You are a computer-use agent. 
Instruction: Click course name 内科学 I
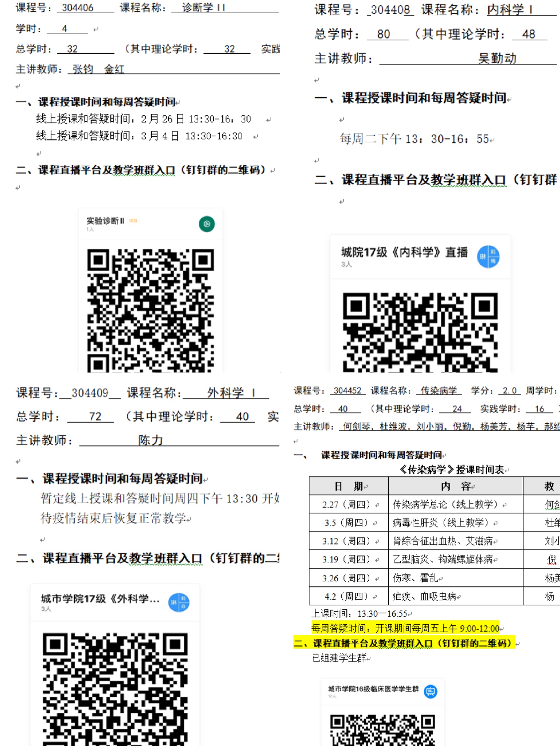click(x=510, y=10)
